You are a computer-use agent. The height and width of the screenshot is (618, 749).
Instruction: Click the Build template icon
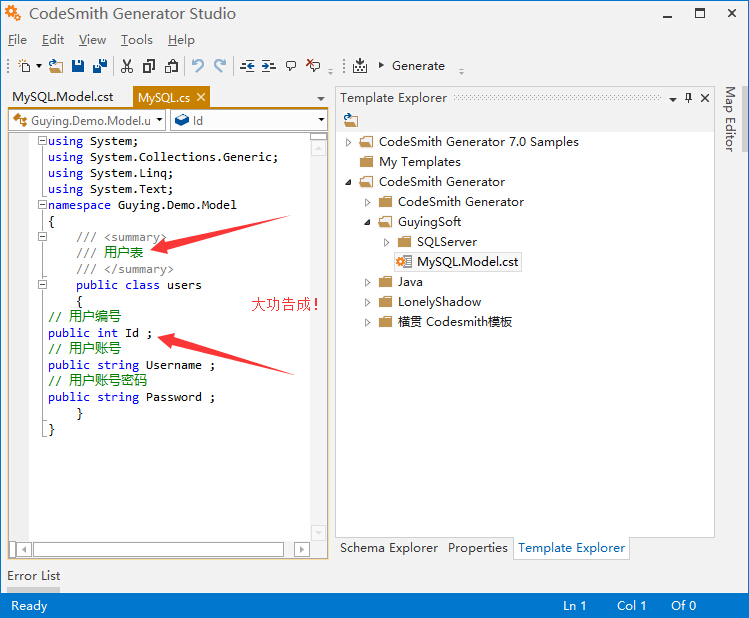click(x=360, y=66)
